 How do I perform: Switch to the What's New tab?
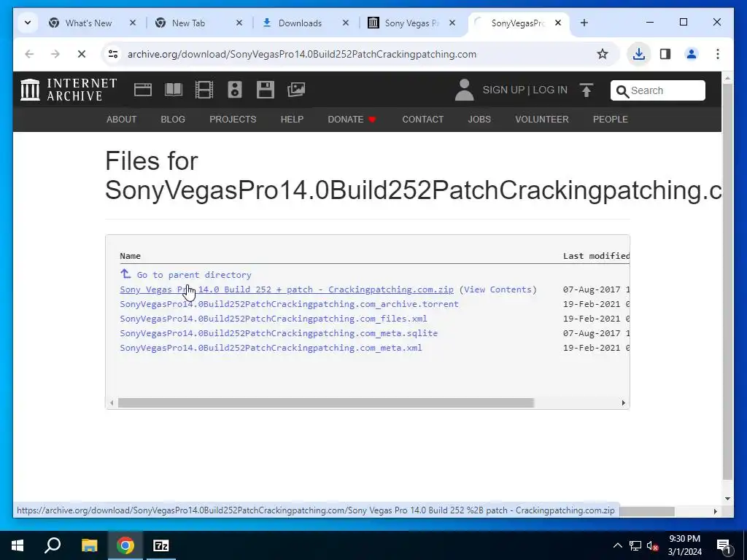pyautogui.click(x=88, y=23)
